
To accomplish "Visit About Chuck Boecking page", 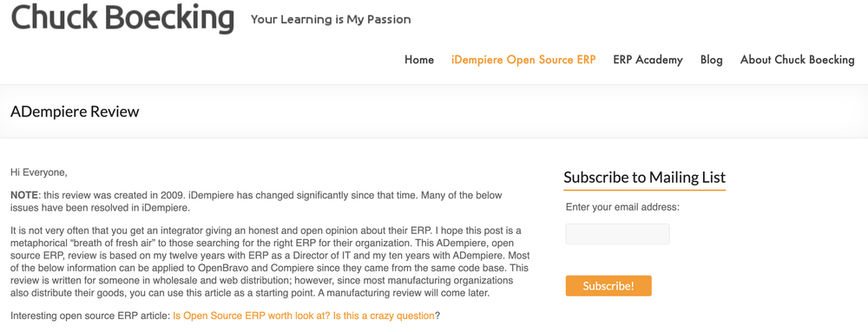I will pyautogui.click(x=797, y=60).
